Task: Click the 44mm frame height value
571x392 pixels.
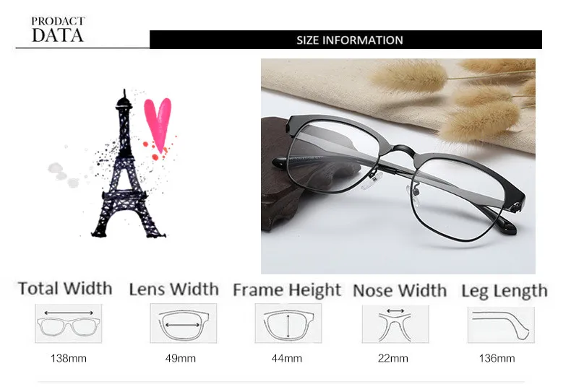Action: [287, 359]
